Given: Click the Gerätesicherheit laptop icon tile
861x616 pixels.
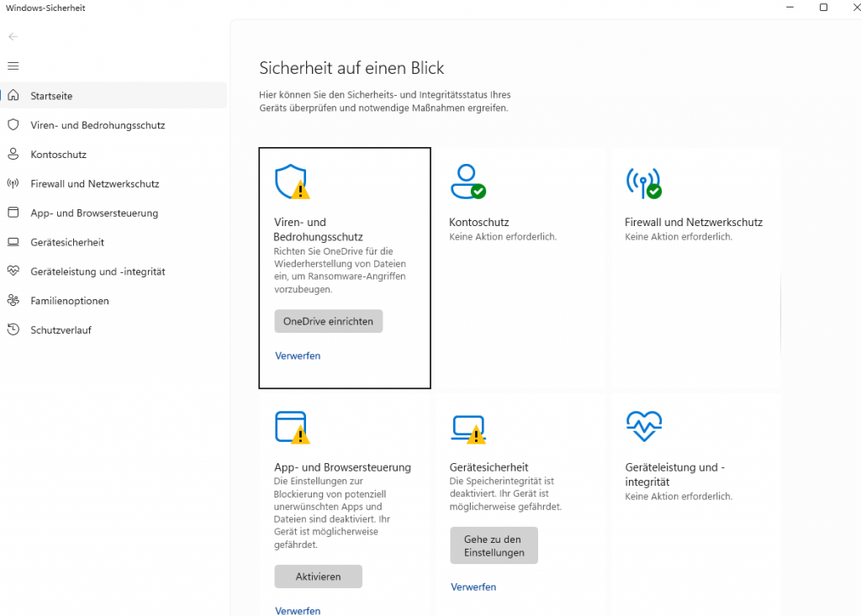Looking at the screenshot, I should tap(467, 427).
